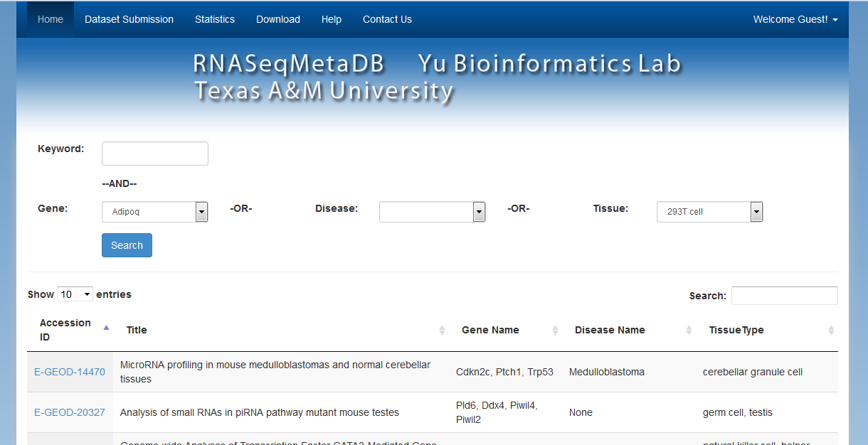Select the piRNA pathway mutant testes title
Viewport: 868px width, 445px height.
click(x=260, y=412)
